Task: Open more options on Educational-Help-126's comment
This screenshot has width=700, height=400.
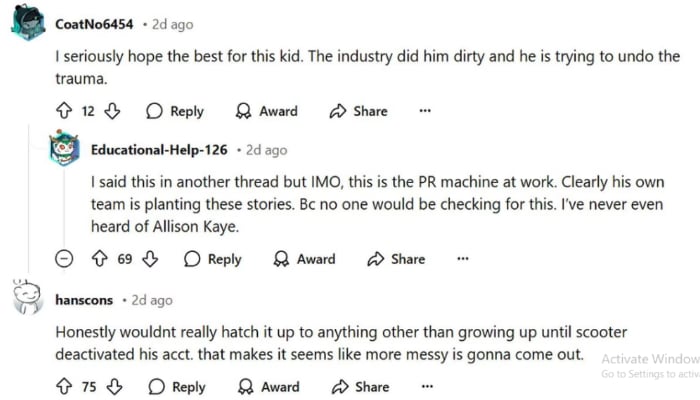Action: click(x=463, y=259)
